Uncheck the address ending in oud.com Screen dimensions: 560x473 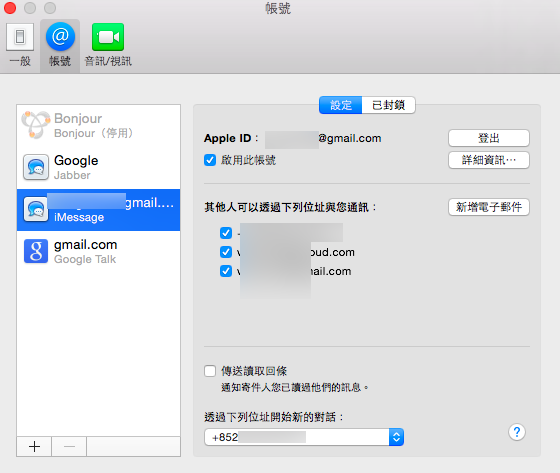pyautogui.click(x=226, y=252)
